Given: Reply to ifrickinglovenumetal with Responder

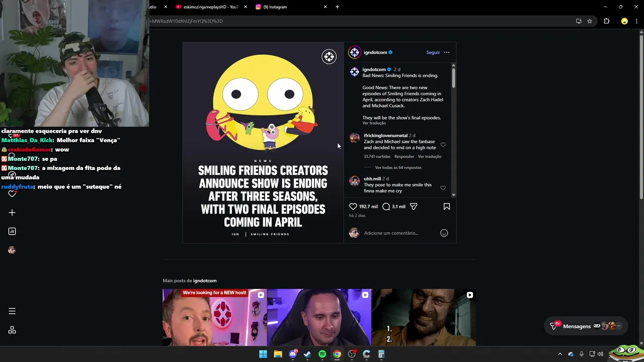Looking at the screenshot, I should [x=404, y=156].
